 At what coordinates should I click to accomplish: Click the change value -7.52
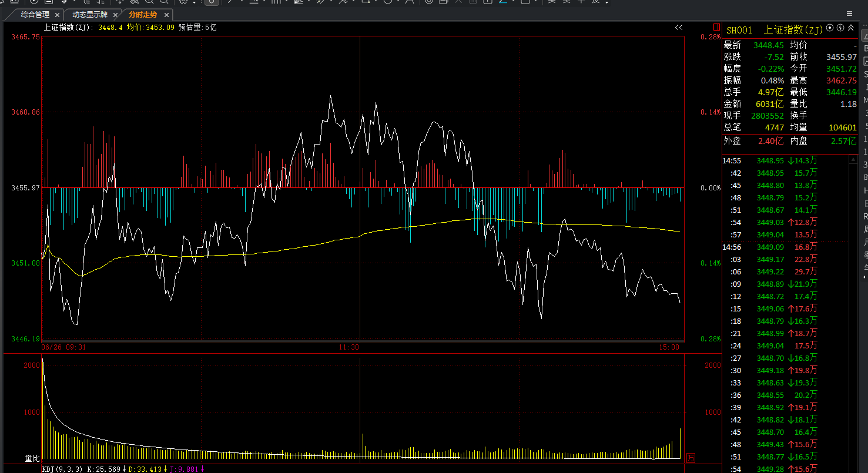(775, 57)
